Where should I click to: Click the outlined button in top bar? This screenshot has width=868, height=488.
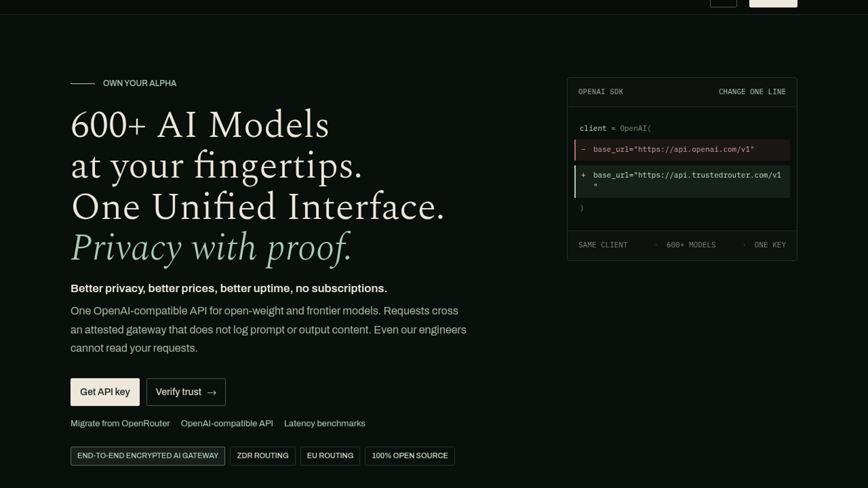click(723, 3)
